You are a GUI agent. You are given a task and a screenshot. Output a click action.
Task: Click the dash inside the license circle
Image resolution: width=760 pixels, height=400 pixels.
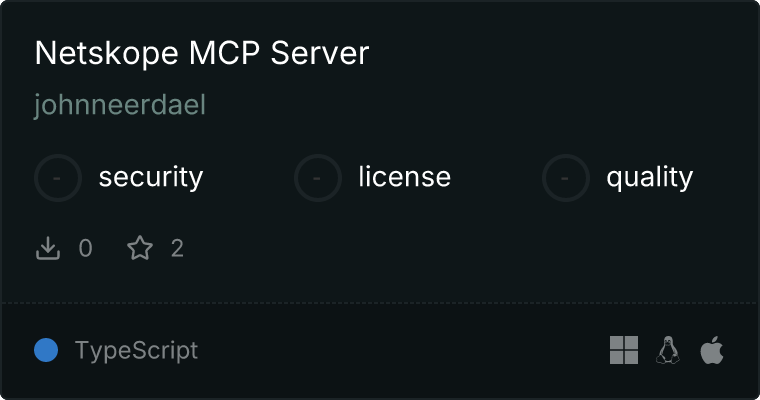coord(317,178)
